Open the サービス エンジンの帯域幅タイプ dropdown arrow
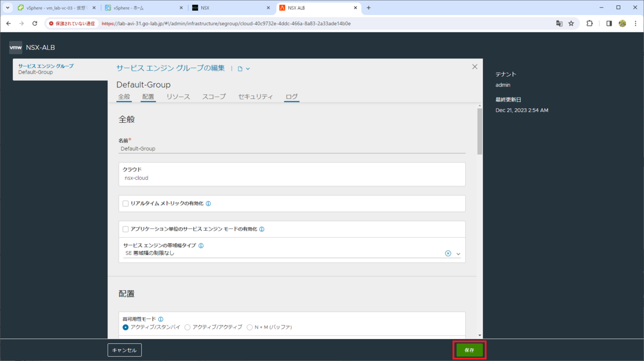The width and height of the screenshot is (644, 361). click(458, 254)
